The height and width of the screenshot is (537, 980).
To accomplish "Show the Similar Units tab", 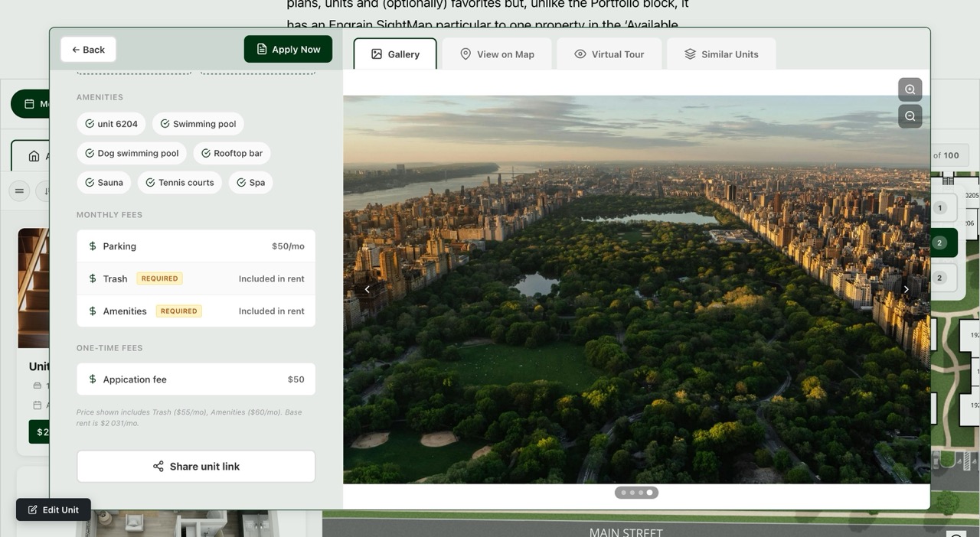I will pyautogui.click(x=720, y=54).
